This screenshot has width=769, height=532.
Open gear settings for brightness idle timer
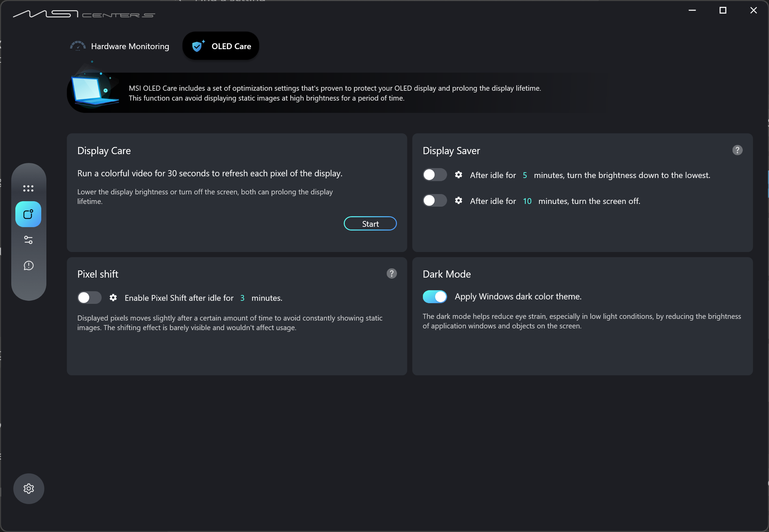459,175
